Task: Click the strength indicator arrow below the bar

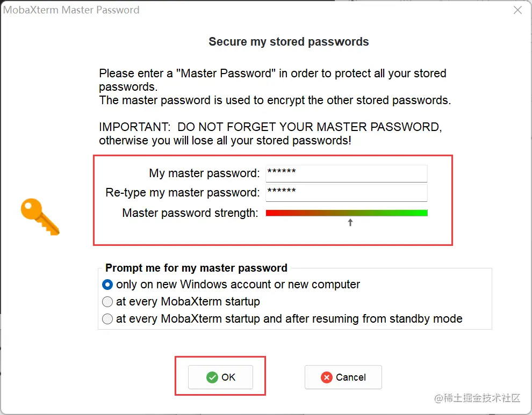Action: click(x=350, y=222)
